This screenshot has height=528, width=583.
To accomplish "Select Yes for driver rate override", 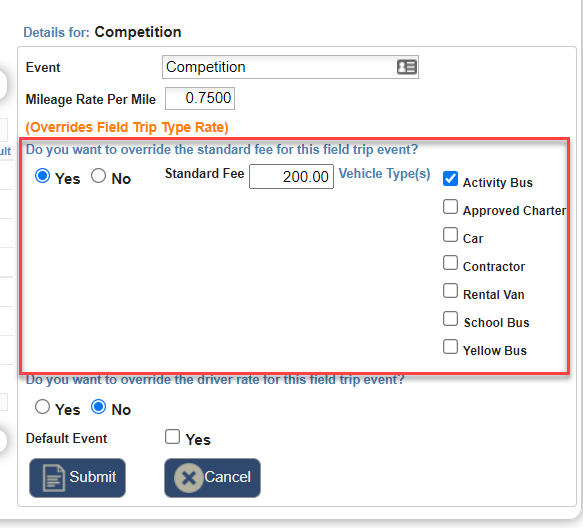I will (x=42, y=406).
